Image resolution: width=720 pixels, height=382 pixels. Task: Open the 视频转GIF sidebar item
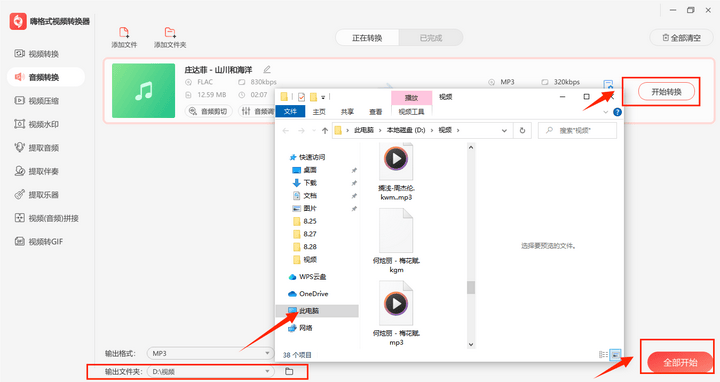39,242
